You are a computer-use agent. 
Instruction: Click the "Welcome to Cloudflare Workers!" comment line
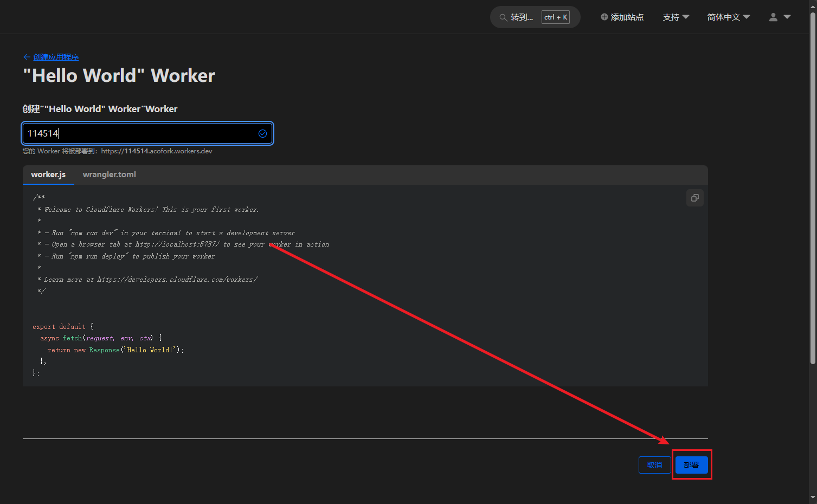[x=148, y=210]
